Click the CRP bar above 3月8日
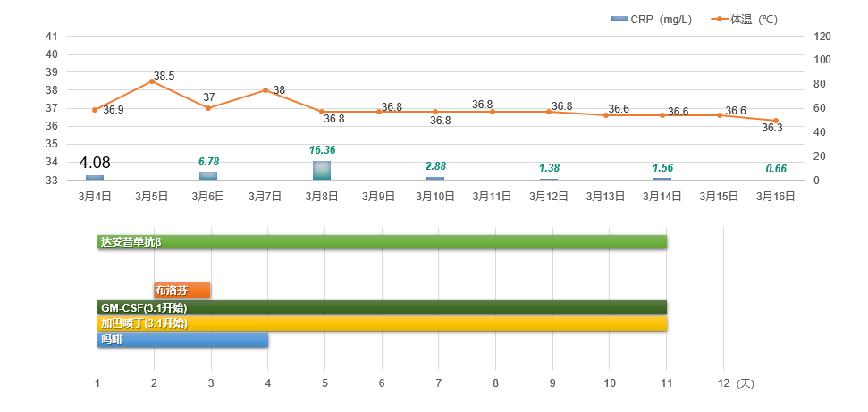868x412 pixels. pyautogui.click(x=322, y=171)
